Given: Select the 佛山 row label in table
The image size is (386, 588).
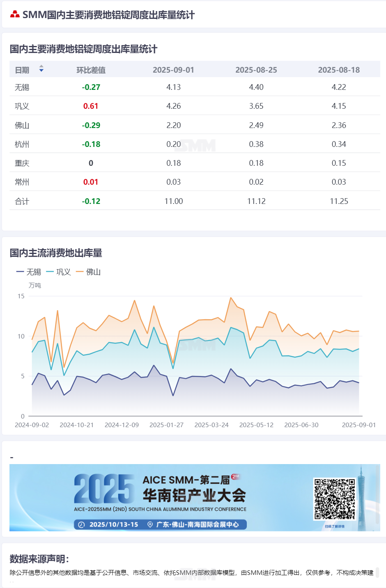Looking at the screenshot, I should pos(22,125).
